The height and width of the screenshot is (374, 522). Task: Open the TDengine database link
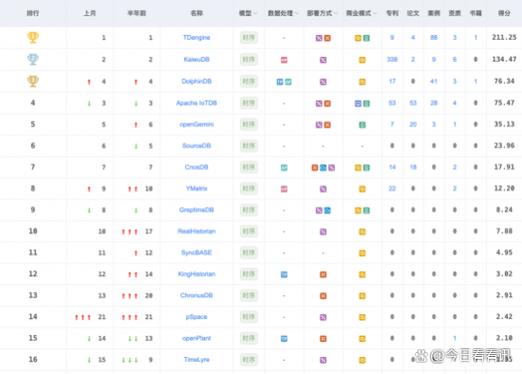tap(197, 37)
